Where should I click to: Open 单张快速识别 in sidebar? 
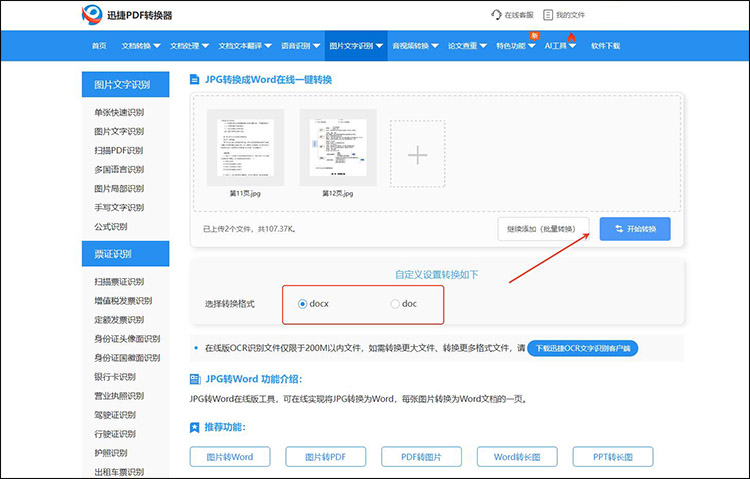tap(119, 112)
